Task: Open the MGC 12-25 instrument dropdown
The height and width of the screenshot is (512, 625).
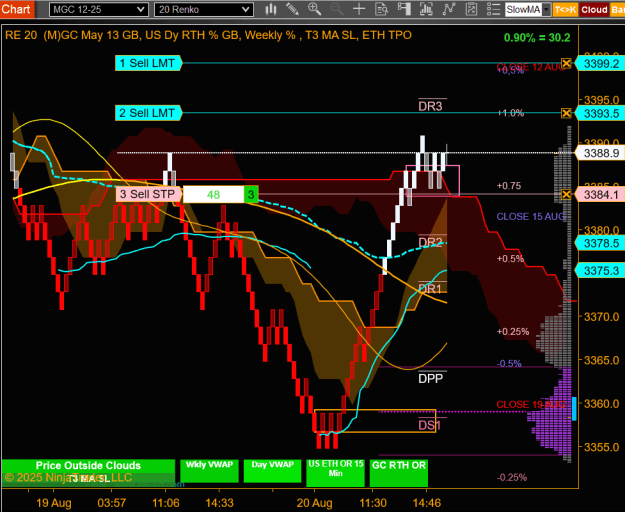Action: coord(99,10)
